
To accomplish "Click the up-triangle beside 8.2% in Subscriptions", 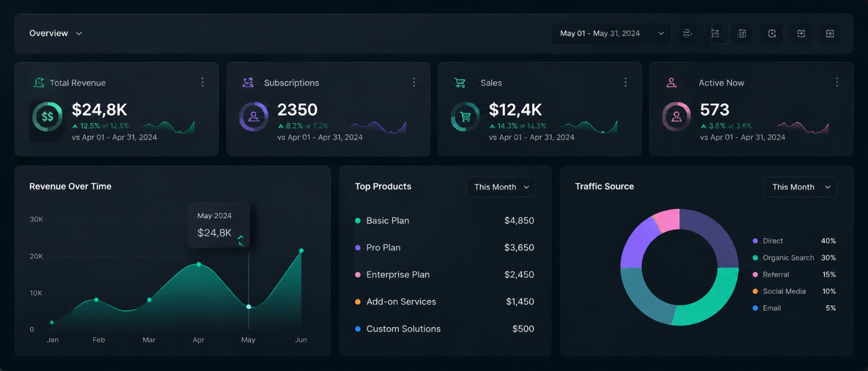I will click(280, 126).
